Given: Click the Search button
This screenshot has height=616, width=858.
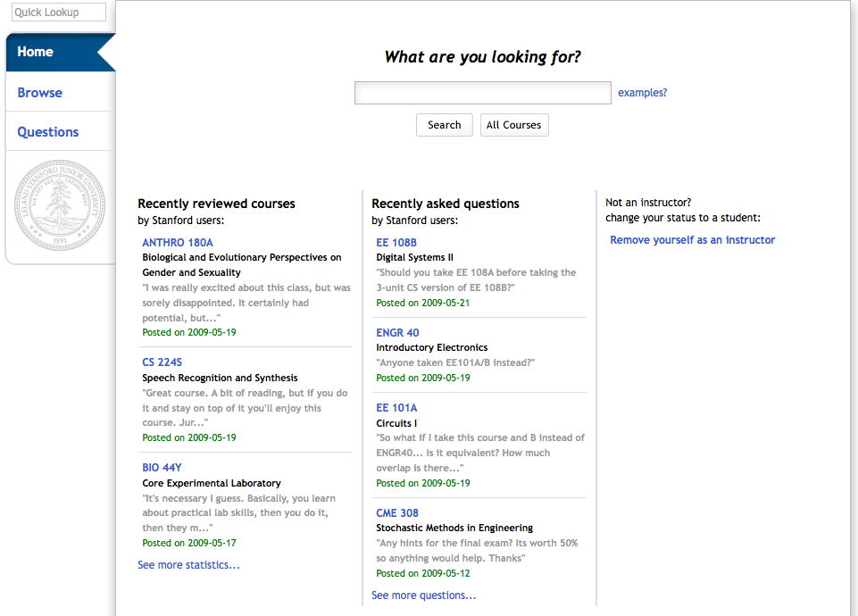Looking at the screenshot, I should 445,125.
